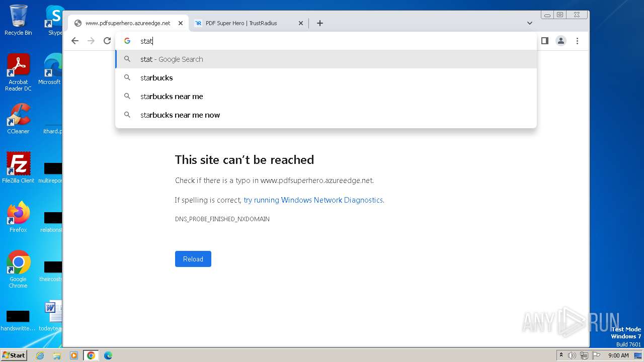Close the TrustRadius tab
The image size is (644, 362).
click(301, 23)
